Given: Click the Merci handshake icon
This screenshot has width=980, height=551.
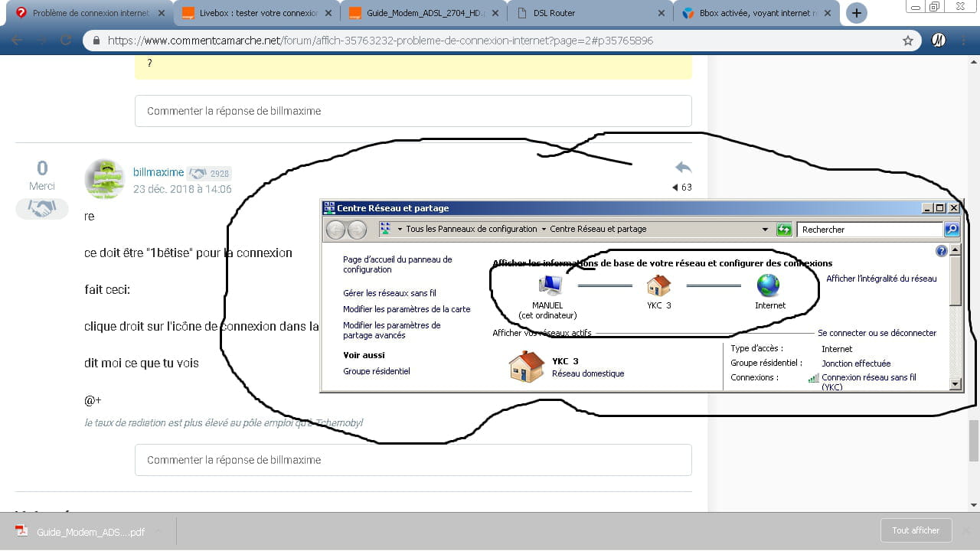Looking at the screenshot, I should 42,208.
